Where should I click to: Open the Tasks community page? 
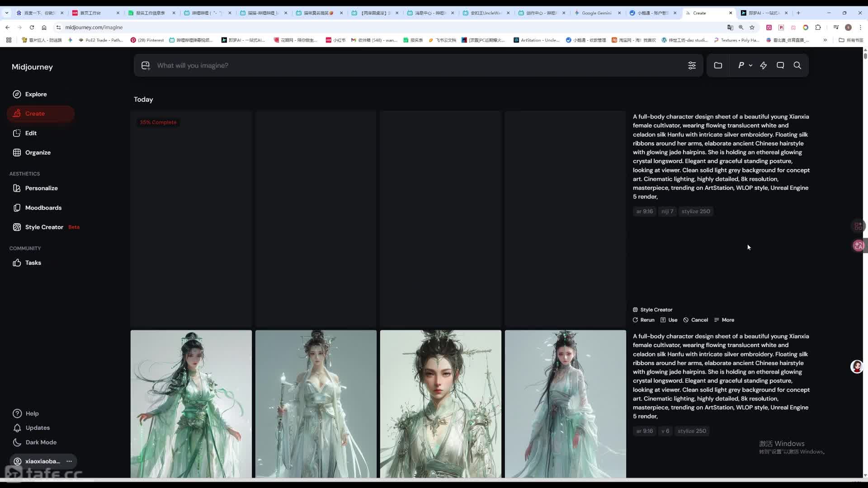[x=27, y=263]
